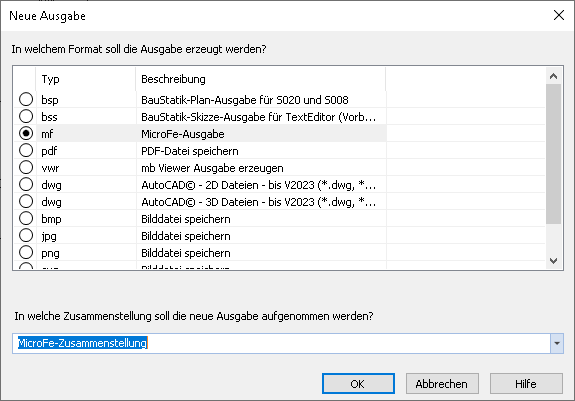Choose the bmp Bilddatei radio button
The image size is (575, 401).
pyautogui.click(x=26, y=218)
